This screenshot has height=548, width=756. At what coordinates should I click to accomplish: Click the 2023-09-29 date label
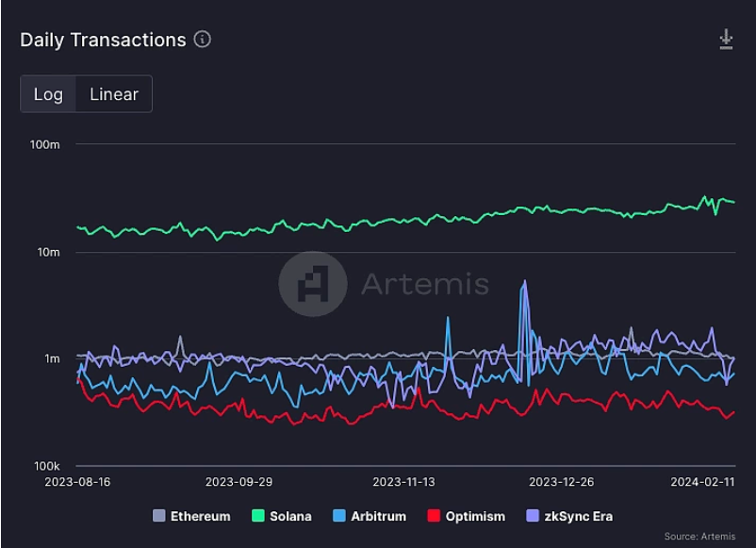tap(238, 482)
